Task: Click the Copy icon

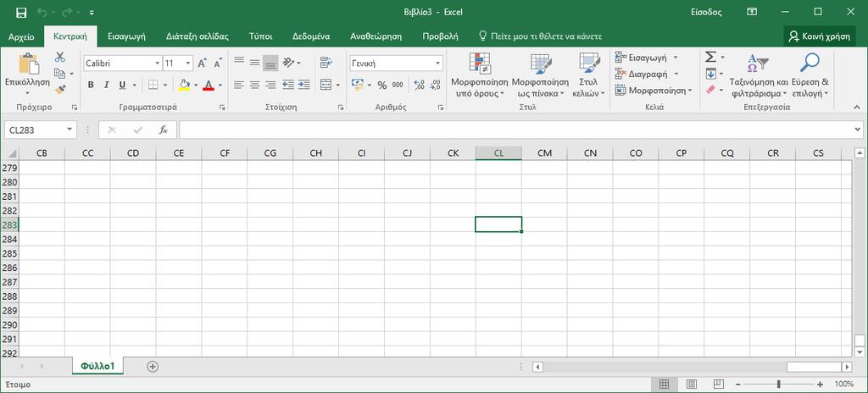Action: pyautogui.click(x=60, y=73)
